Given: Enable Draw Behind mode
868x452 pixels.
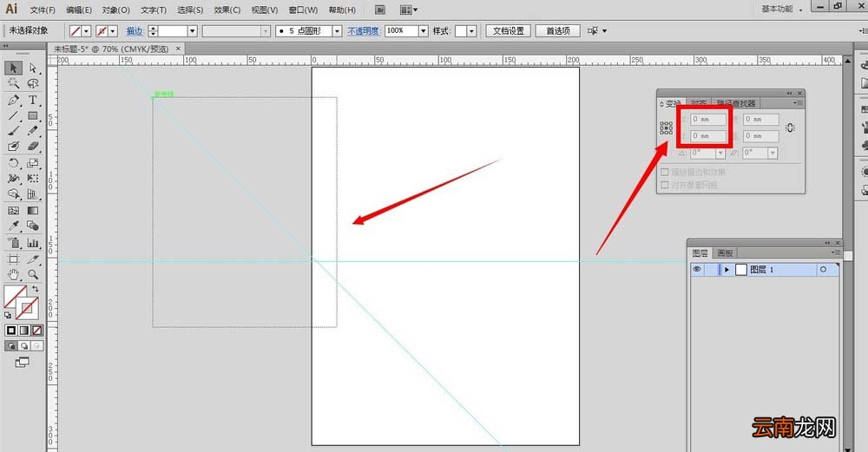Looking at the screenshot, I should tap(23, 346).
